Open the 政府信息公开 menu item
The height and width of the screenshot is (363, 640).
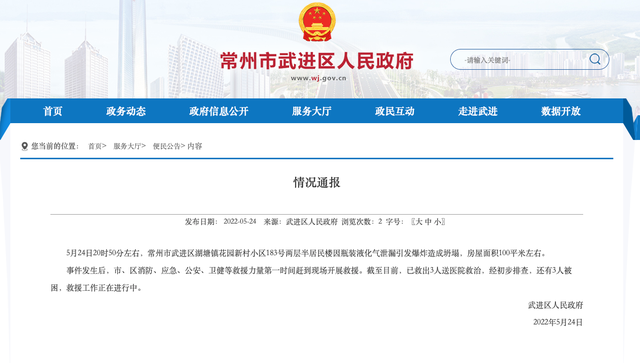pos(219,111)
